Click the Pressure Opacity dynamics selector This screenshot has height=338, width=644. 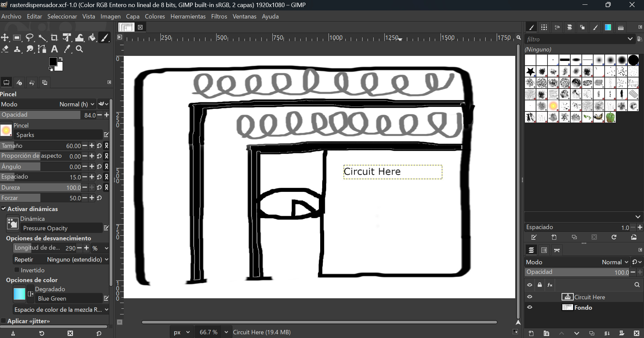click(61, 228)
